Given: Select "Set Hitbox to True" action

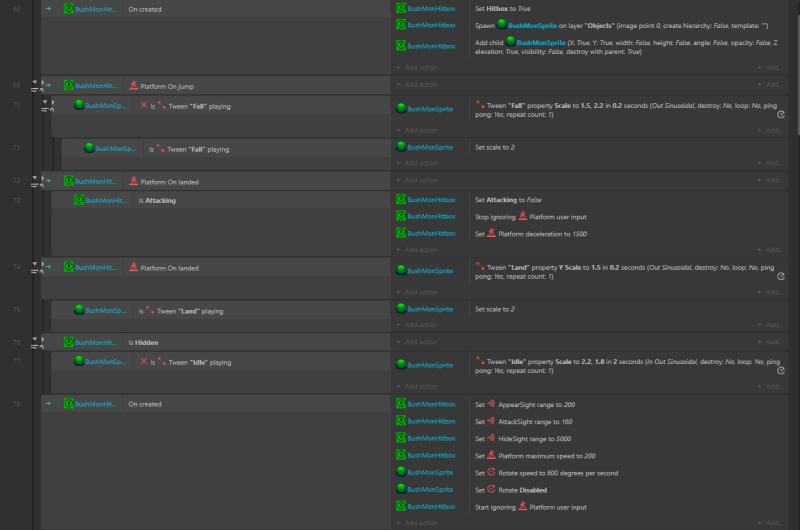Looking at the screenshot, I should (503, 9).
